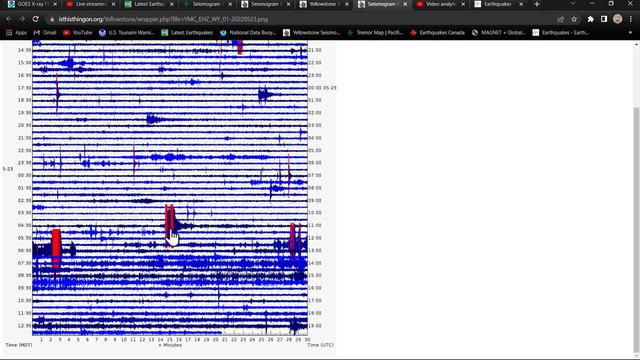Go back using the browser back arrow
The image size is (640, 360).
9,19
